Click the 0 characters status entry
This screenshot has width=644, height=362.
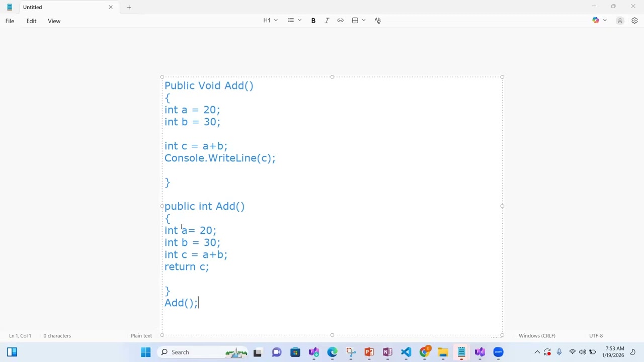coord(57,336)
